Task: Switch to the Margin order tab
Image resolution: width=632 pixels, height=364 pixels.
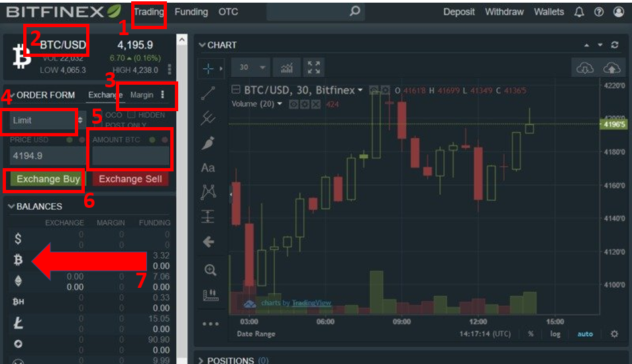Action: (x=142, y=95)
